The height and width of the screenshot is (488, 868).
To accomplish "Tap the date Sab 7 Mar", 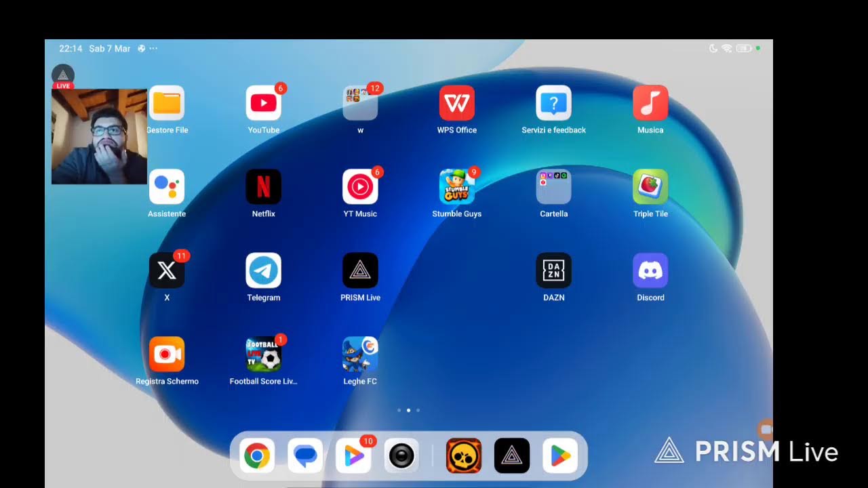I will pos(110,49).
